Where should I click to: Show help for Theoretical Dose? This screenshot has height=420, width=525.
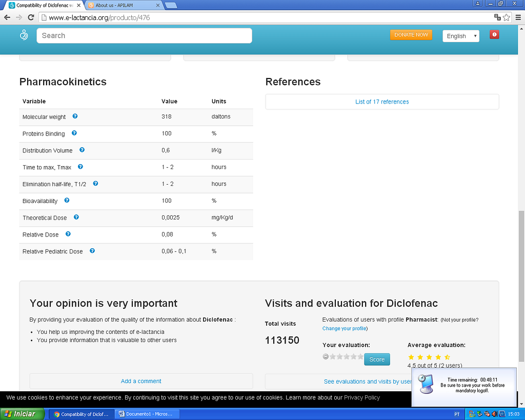click(76, 217)
